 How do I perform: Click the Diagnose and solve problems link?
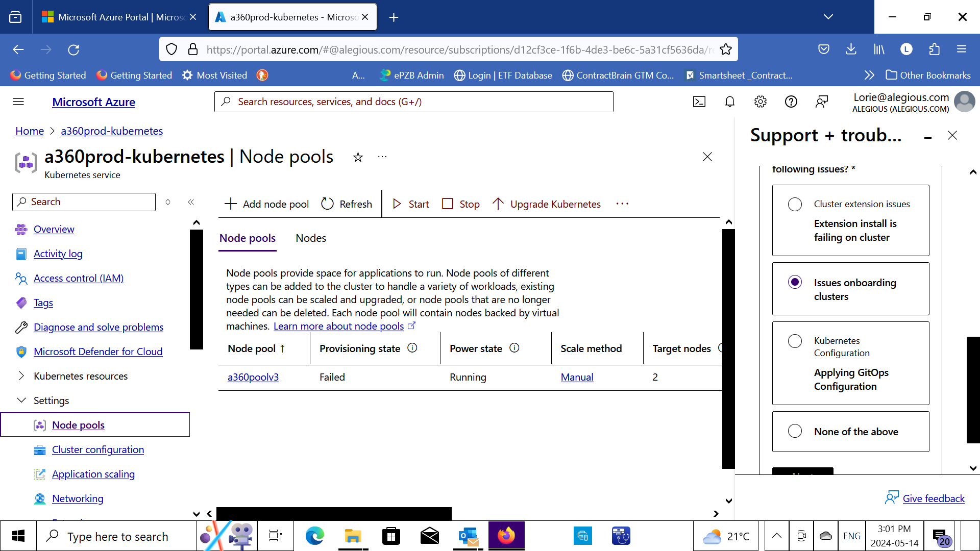pos(99,327)
